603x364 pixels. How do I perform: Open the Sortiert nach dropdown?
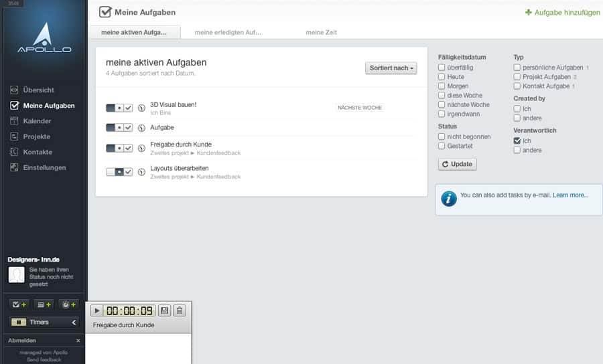391,68
